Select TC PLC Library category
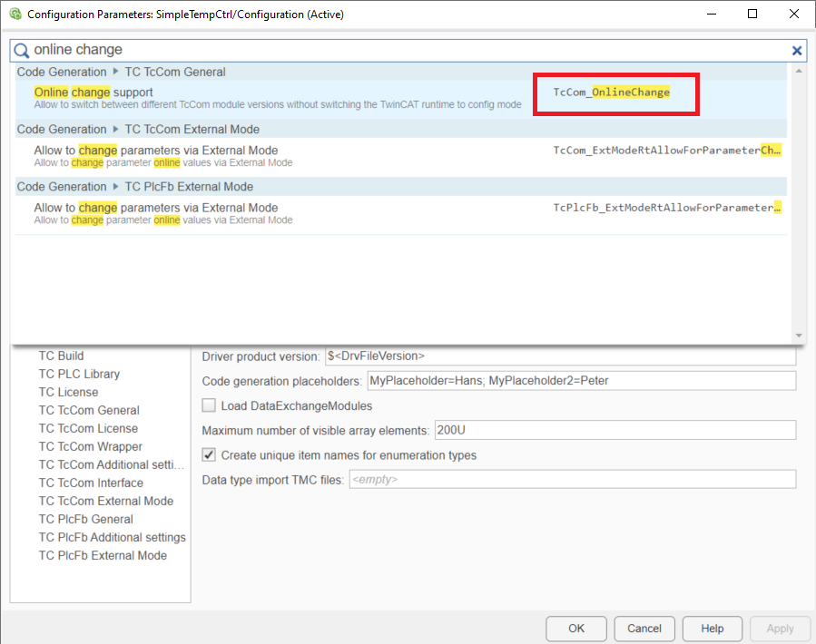The width and height of the screenshot is (816, 644). coord(79,374)
